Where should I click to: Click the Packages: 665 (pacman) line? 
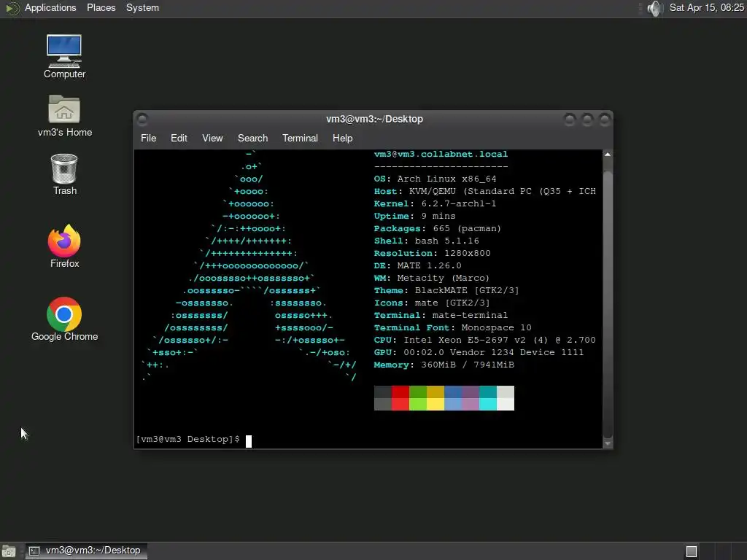click(438, 228)
